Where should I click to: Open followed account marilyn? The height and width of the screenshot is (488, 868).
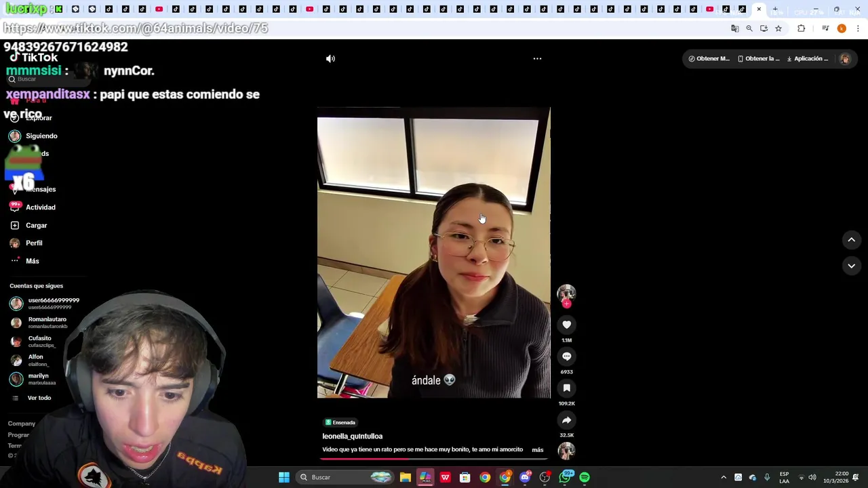(33, 380)
